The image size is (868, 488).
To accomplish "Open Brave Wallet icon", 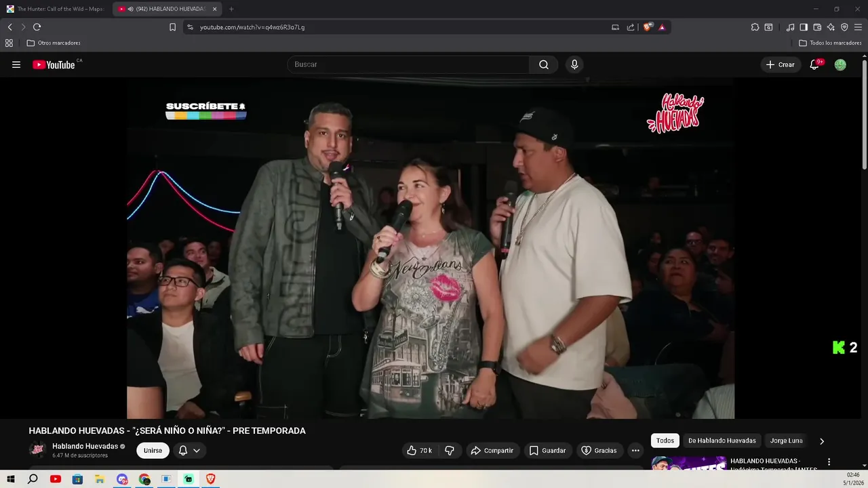I will 817,27.
